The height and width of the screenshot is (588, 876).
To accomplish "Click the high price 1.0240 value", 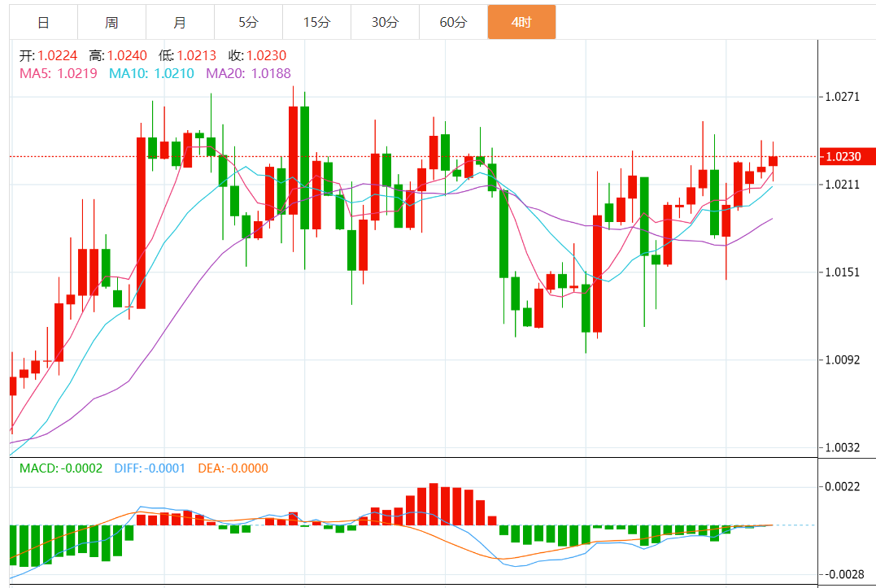I will click(x=127, y=56).
